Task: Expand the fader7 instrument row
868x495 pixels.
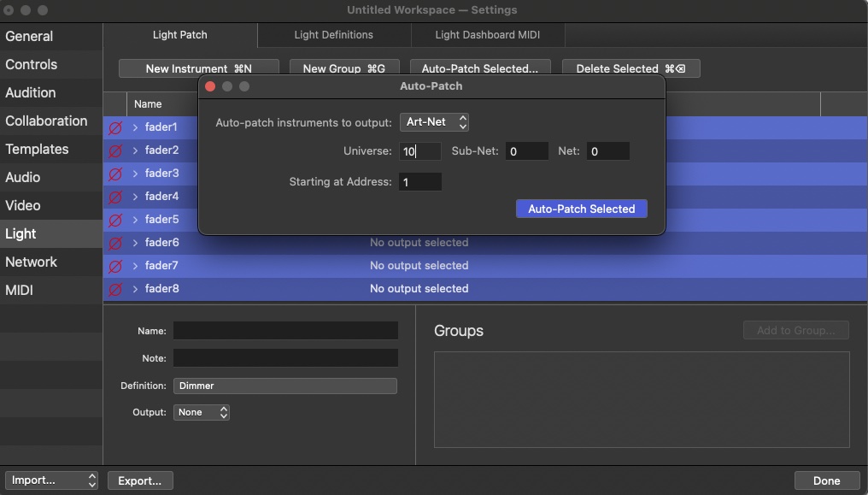Action: pyautogui.click(x=135, y=266)
